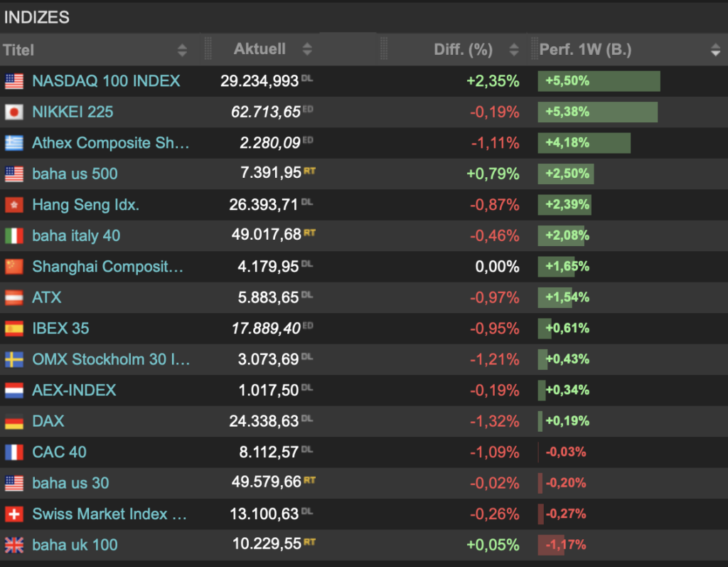Click the Greek flag beside Athex Composite
Image resolution: width=728 pixels, height=567 pixels.
[x=14, y=143]
